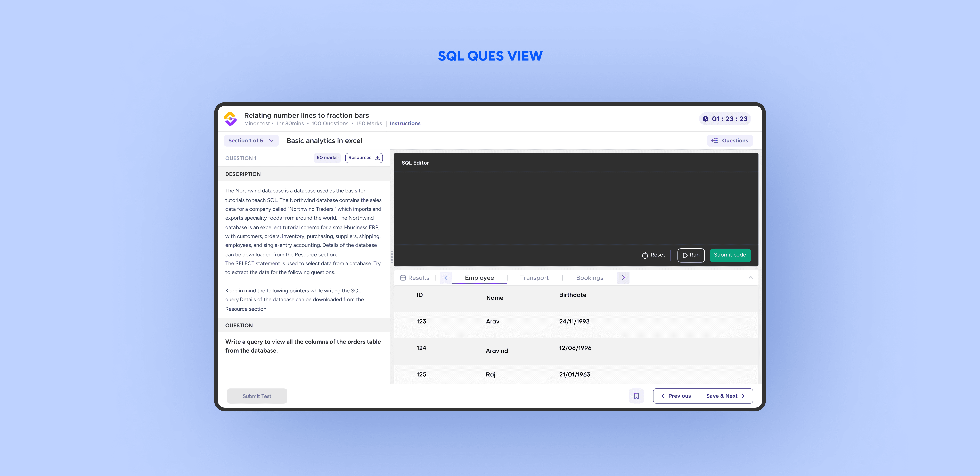Click the Submit code button
The width and height of the screenshot is (980, 476).
(x=730, y=255)
